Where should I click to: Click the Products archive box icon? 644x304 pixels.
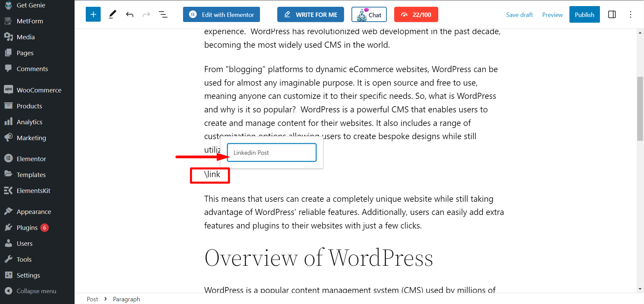pyautogui.click(x=8, y=106)
